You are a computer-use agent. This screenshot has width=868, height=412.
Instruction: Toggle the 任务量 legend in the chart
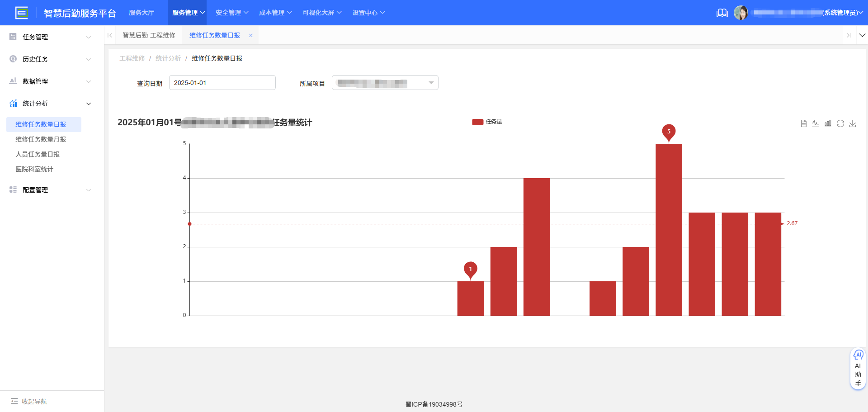488,121
